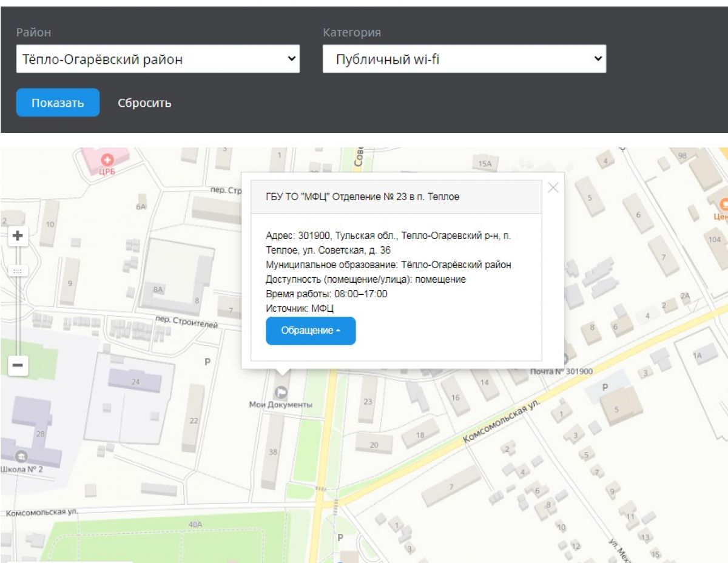Click building number 104 on map
The height and width of the screenshot is (563, 728).
pos(714,240)
